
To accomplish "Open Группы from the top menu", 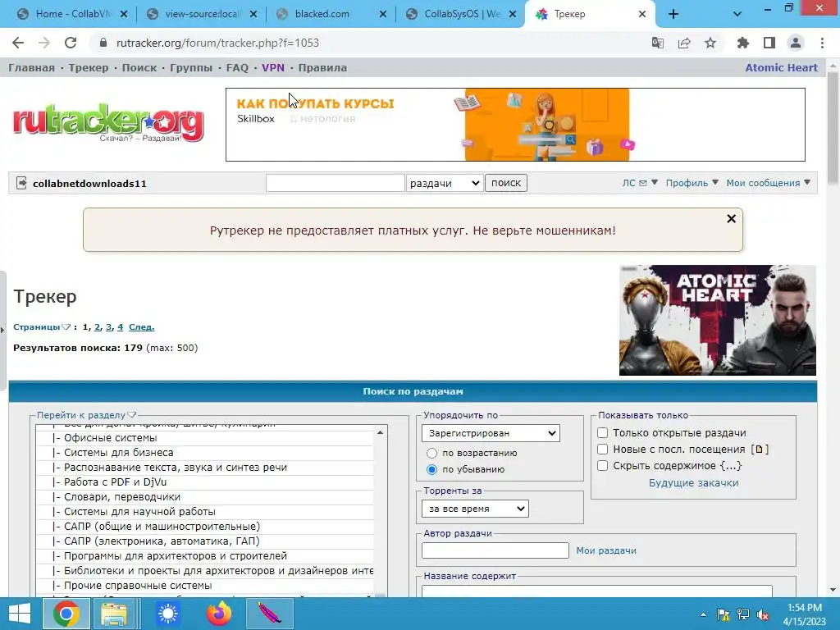I will 191,68.
